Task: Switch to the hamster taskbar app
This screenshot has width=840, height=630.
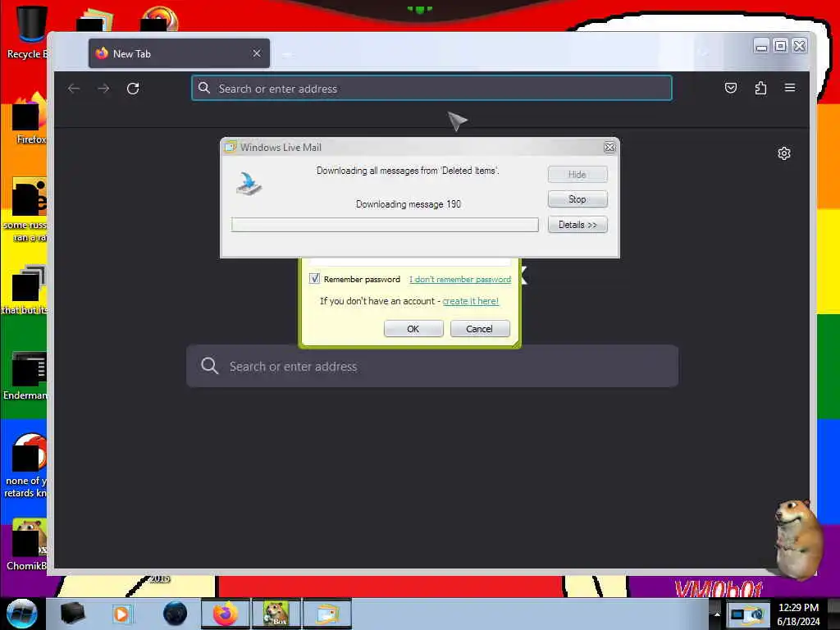Action: point(276,614)
